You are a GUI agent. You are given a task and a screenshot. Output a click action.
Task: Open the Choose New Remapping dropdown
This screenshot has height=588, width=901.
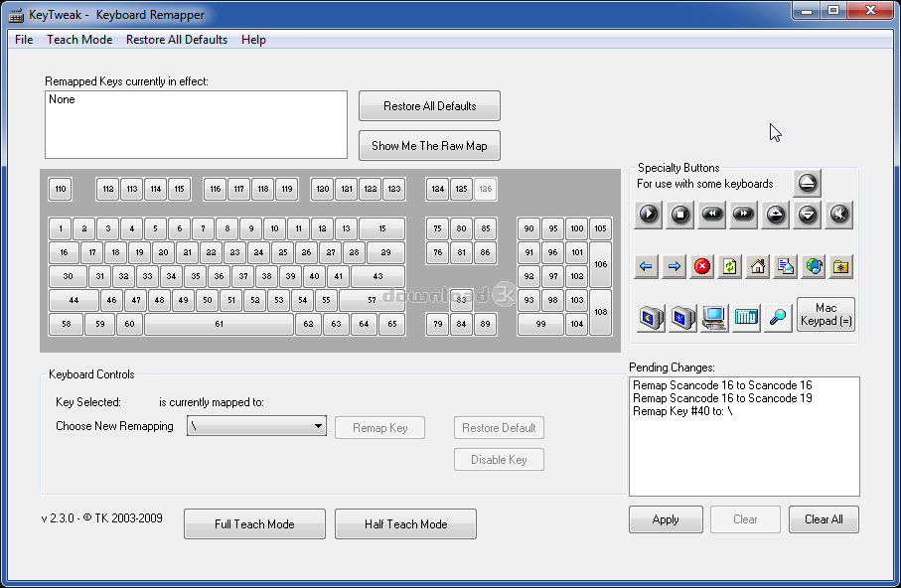(x=257, y=426)
